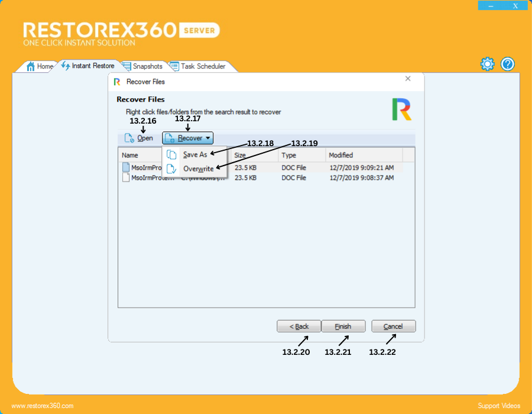
Task: Click the Save As copy icon
Action: coord(171,154)
